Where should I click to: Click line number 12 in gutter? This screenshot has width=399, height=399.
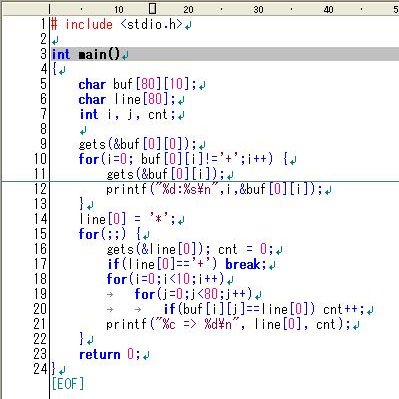point(40,189)
